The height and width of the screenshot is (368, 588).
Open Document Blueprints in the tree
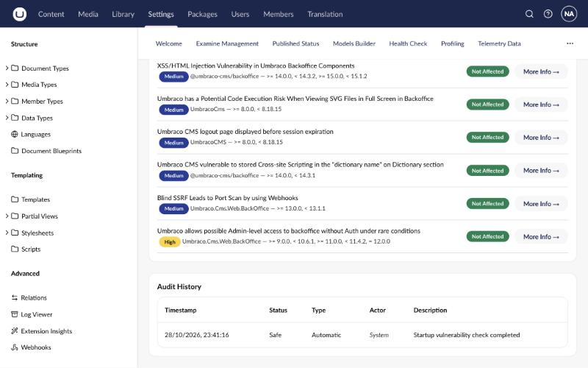51,151
